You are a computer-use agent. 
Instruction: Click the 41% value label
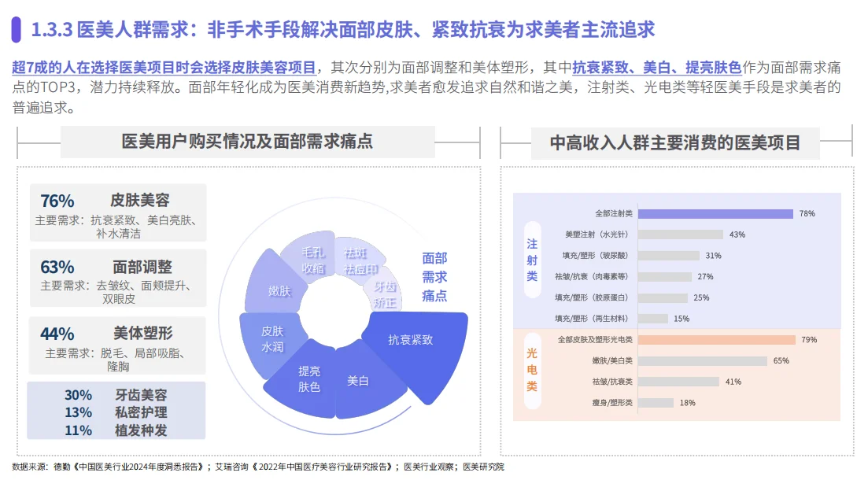coord(733,382)
